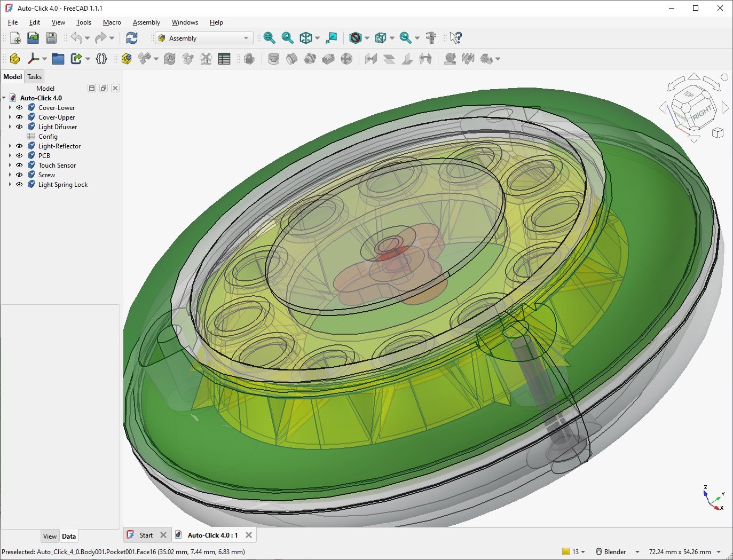Hide the Touch Sensor part
This screenshot has width=733, height=560.
tap(19, 165)
